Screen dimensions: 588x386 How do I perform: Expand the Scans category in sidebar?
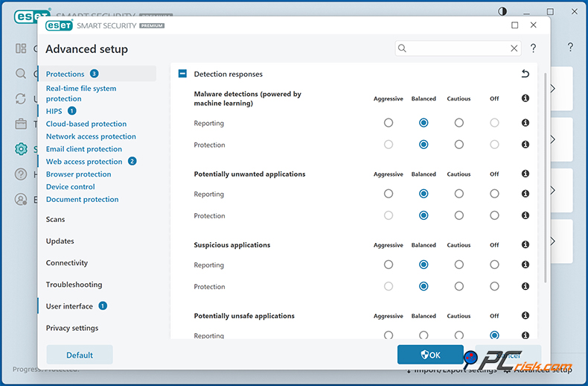click(56, 220)
